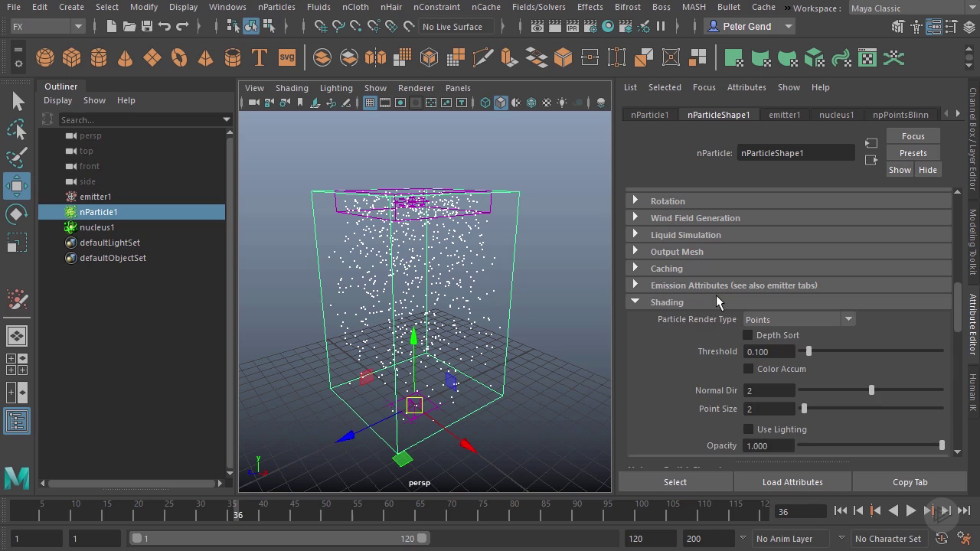Toggle four view layout icon
980x551 pixels.
pos(17,364)
